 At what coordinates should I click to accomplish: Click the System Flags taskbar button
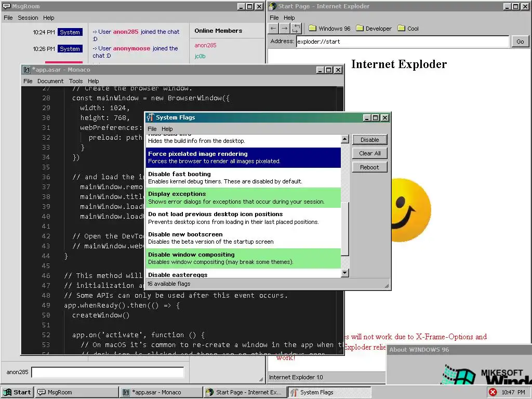pyautogui.click(x=329, y=392)
